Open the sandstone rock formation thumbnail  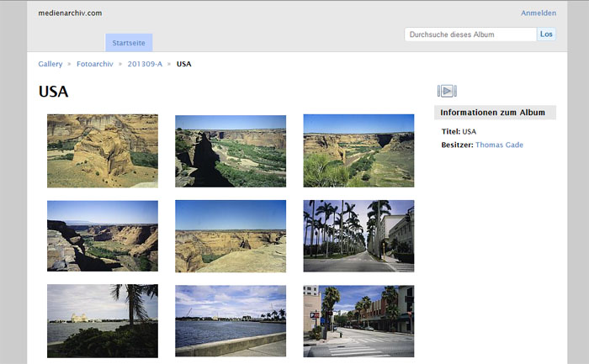(x=103, y=150)
